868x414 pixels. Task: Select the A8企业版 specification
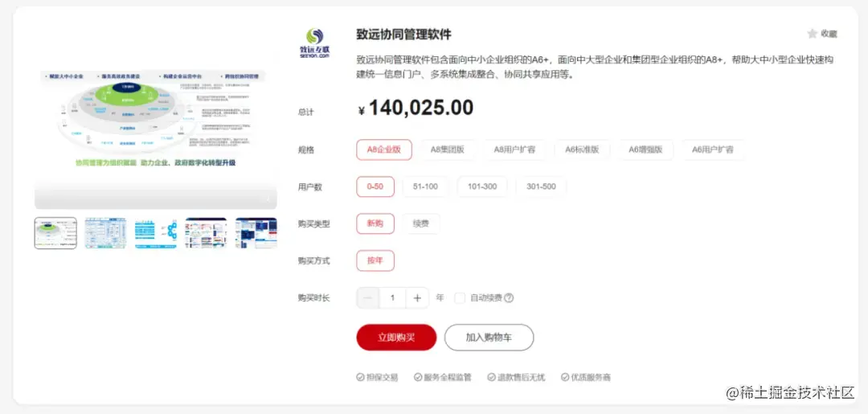click(384, 150)
